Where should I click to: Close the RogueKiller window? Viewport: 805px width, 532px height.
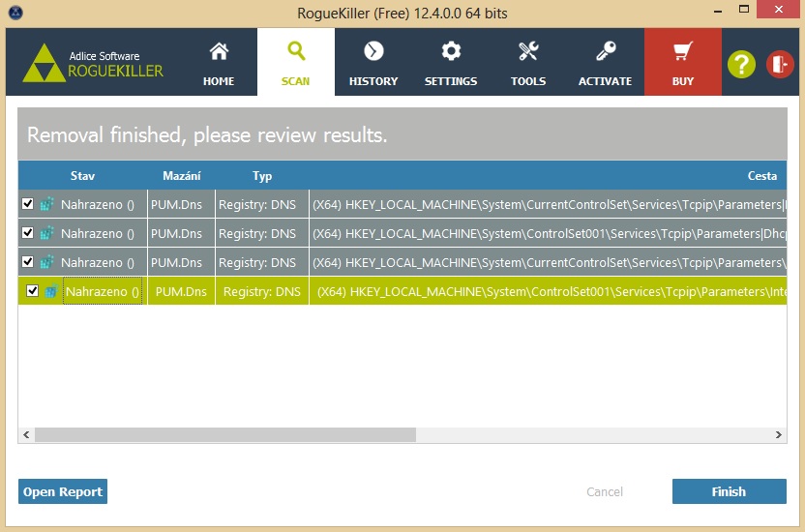coord(778,10)
